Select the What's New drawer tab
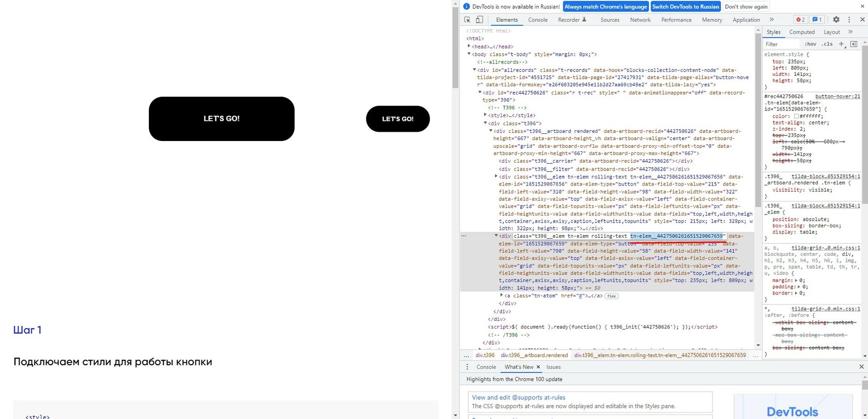Screen dimensions: 868x419 519,367
